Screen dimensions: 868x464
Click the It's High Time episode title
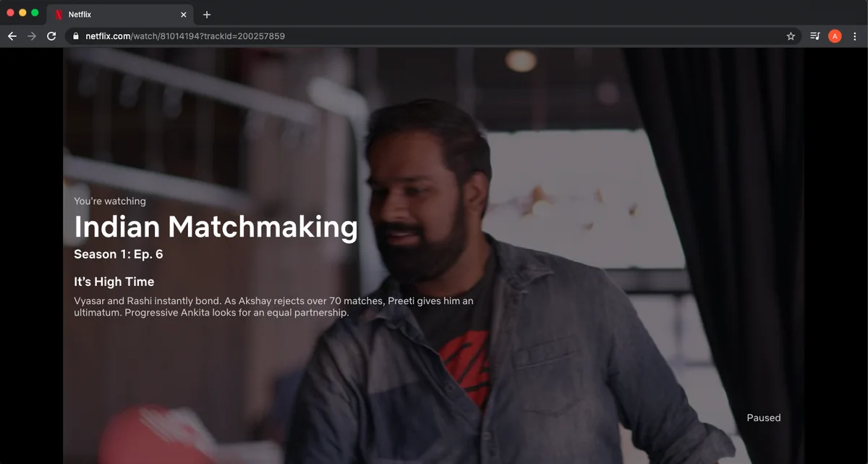coord(114,282)
